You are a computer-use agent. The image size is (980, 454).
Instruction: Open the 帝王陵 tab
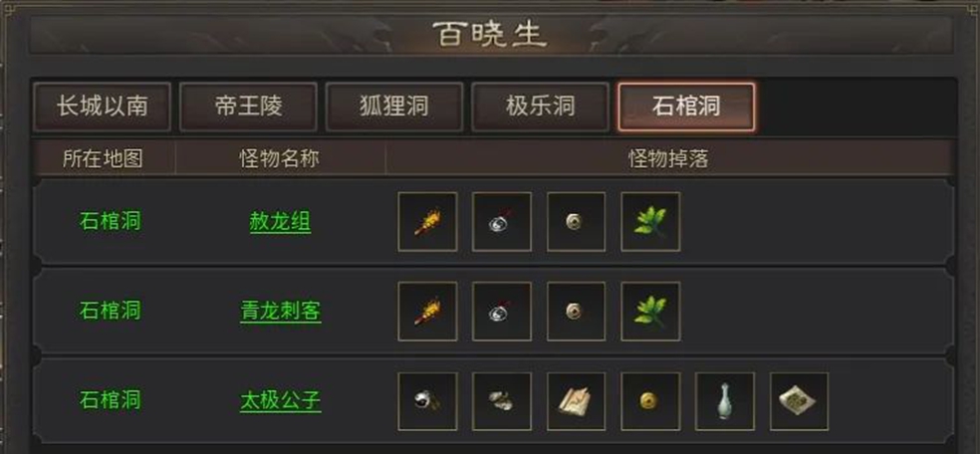pyautogui.click(x=248, y=107)
